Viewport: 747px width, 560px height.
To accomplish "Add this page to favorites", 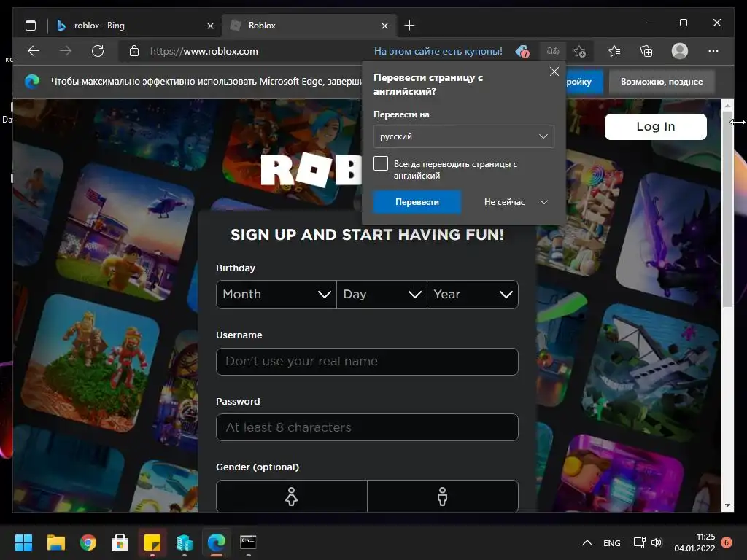I will click(x=579, y=51).
